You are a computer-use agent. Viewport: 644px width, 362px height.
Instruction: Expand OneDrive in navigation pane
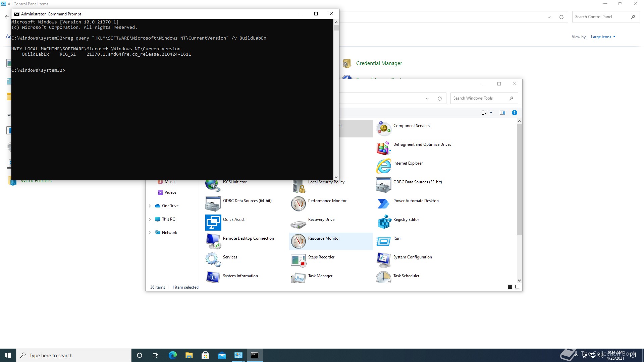[x=150, y=206]
